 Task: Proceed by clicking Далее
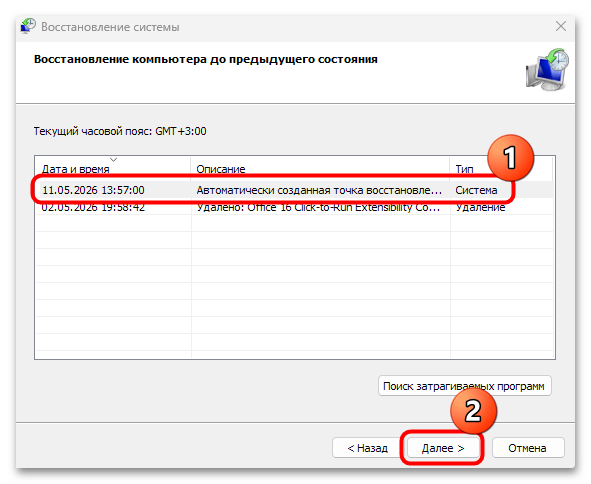tap(443, 448)
